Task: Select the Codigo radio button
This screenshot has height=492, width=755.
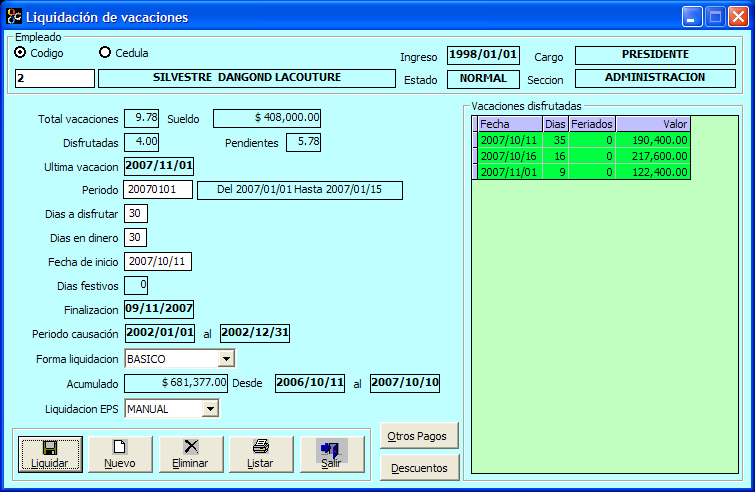Action: click(20, 52)
